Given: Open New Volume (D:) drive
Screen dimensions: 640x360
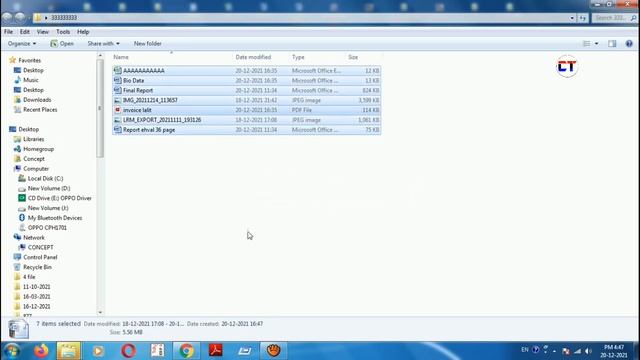Looking at the screenshot, I should click(x=49, y=188).
